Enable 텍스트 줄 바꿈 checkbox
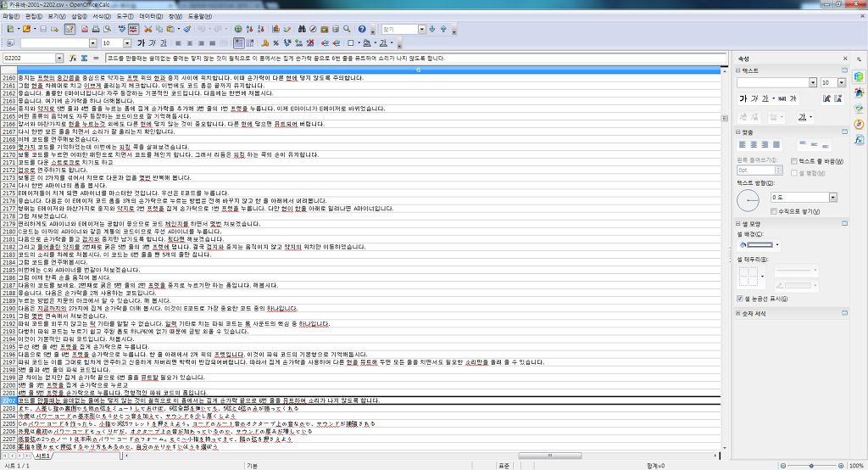 (x=793, y=160)
